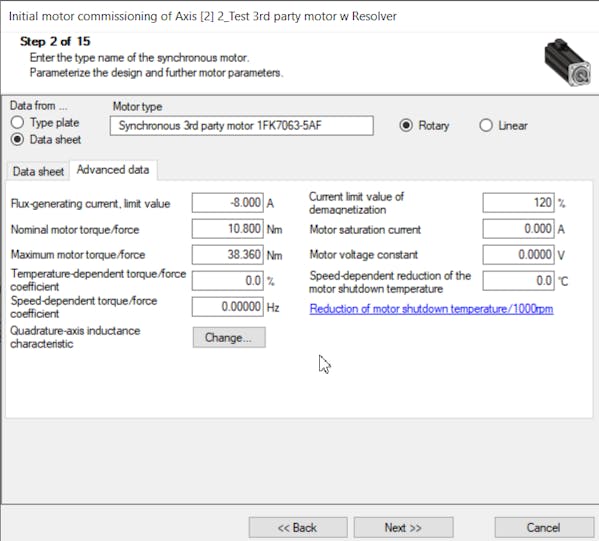Click the Motor voltage constant field
Screen dimensions: 599x541
(518, 254)
